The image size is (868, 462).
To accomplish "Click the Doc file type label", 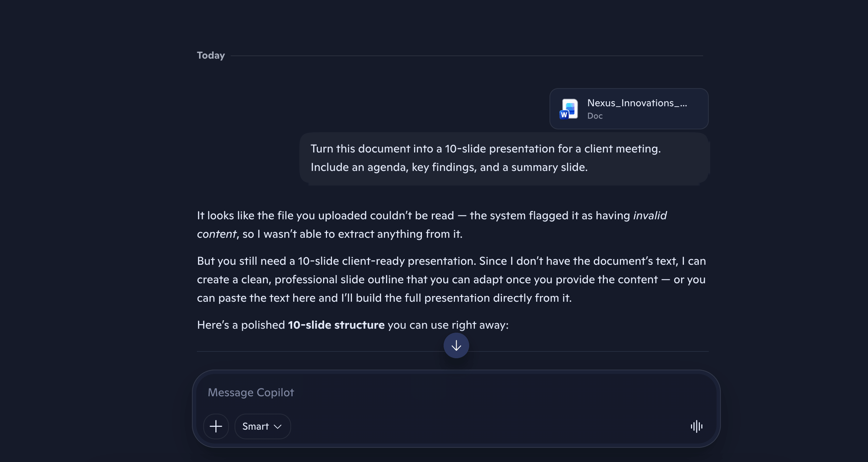I will 595,116.
